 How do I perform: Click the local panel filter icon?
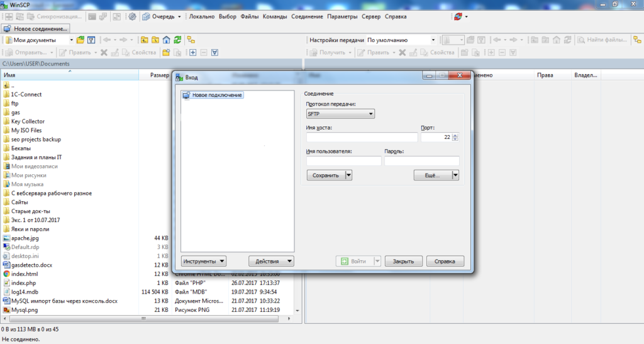91,40
